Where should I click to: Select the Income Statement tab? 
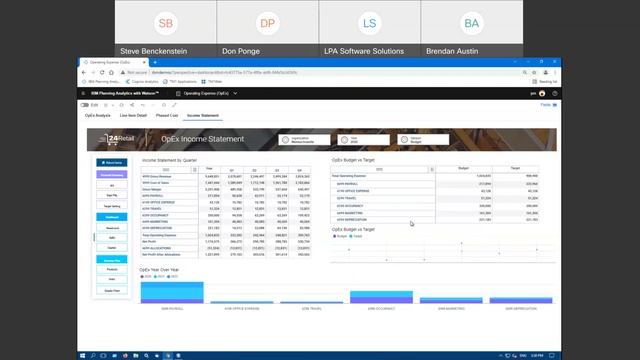[x=203, y=116]
